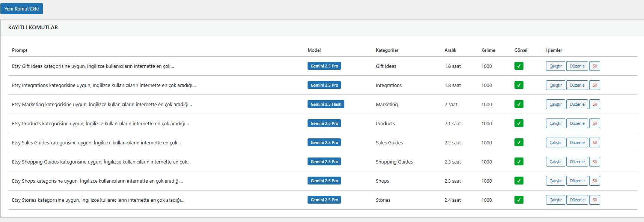Click Çalıştır for the Products row
644x222 pixels.
click(555, 123)
